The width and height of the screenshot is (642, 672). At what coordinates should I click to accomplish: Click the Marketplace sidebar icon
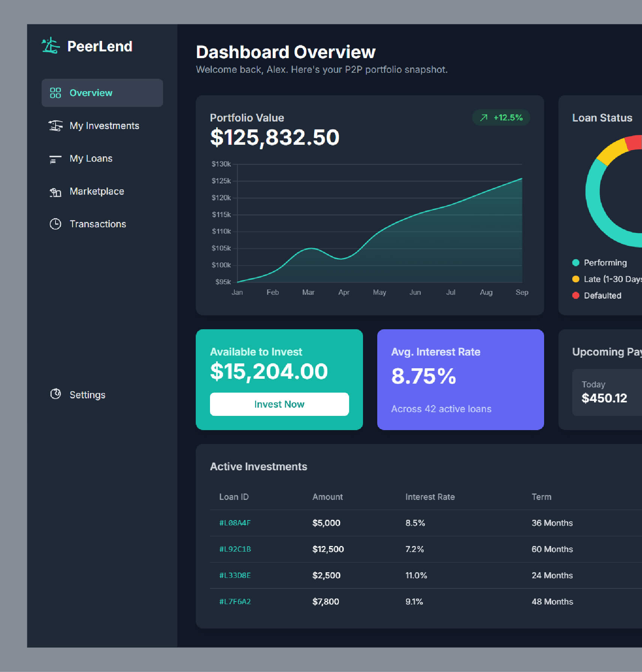(55, 192)
